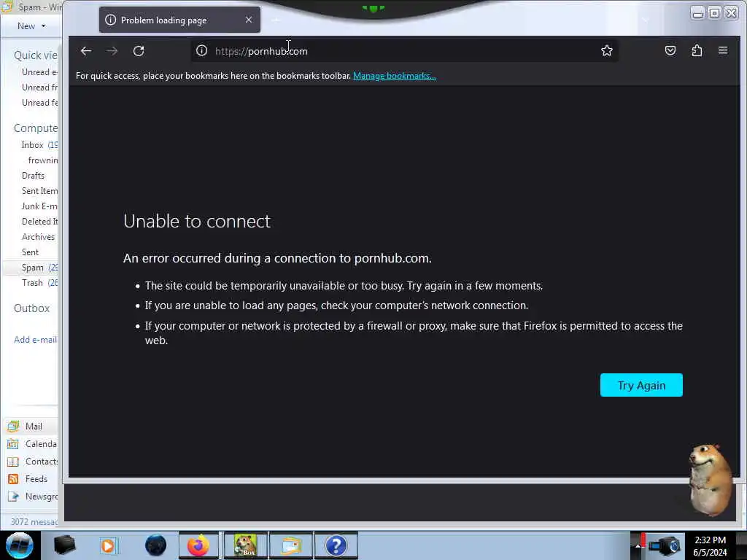This screenshot has width=747, height=560.
Task: Open Junk E-mail folder in mail window
Action: tap(39, 206)
